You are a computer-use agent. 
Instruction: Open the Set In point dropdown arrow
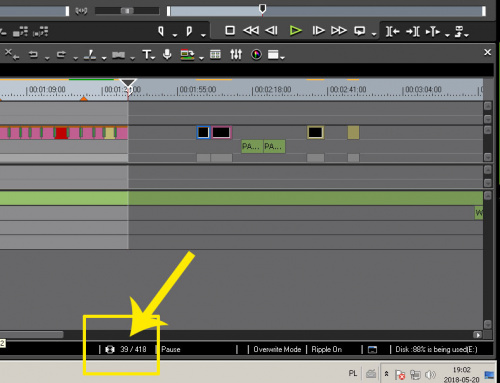coord(175,35)
